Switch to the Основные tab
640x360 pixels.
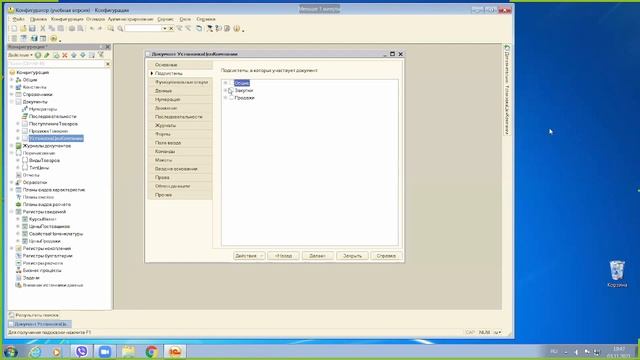[180, 65]
